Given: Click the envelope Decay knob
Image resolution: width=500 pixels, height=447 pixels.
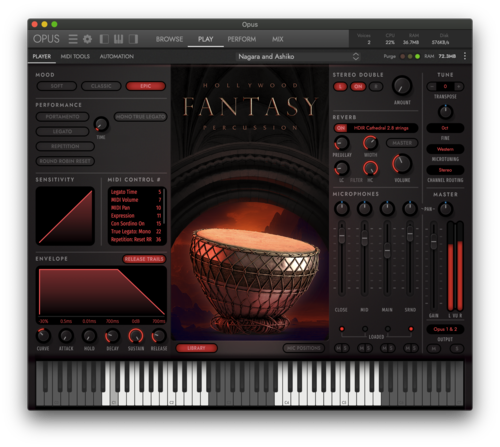Looking at the screenshot, I should (x=112, y=336).
